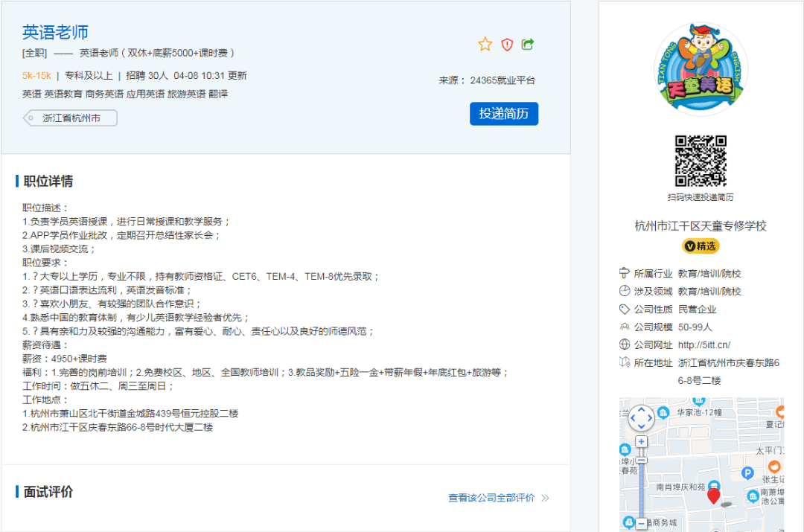
Task: Click the 精选 badge
Action: (x=701, y=246)
